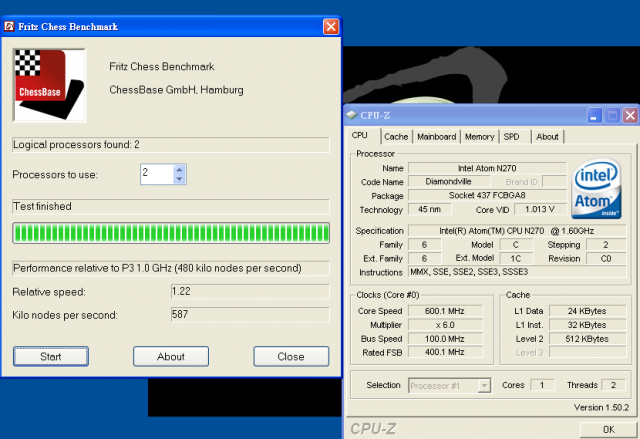Open the Memory tab in CPU-Z
The width and height of the screenshot is (640, 439).
[x=479, y=137]
